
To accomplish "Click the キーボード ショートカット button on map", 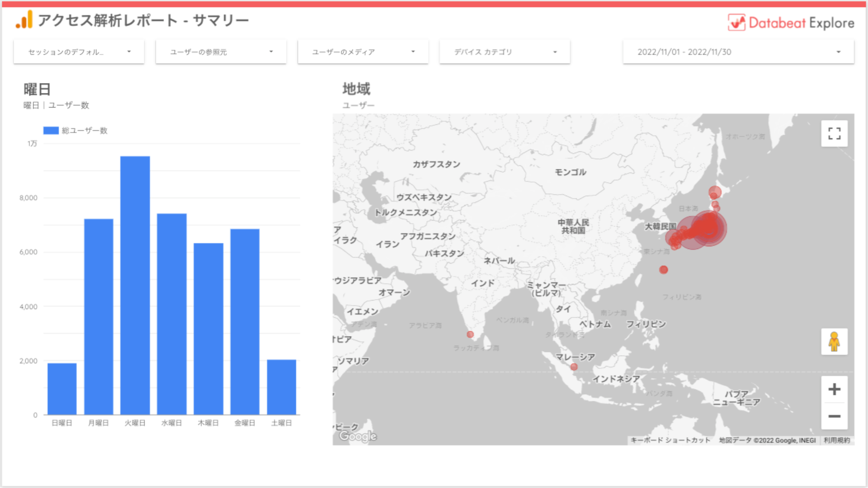I will click(x=670, y=440).
